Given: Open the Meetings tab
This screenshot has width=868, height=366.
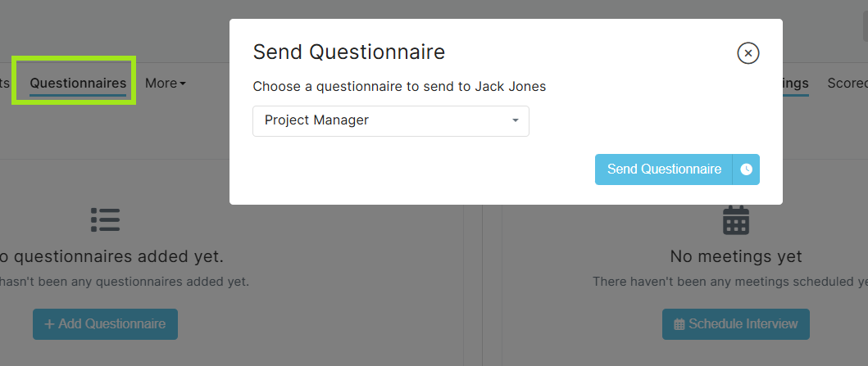Looking at the screenshot, I should pos(796,84).
